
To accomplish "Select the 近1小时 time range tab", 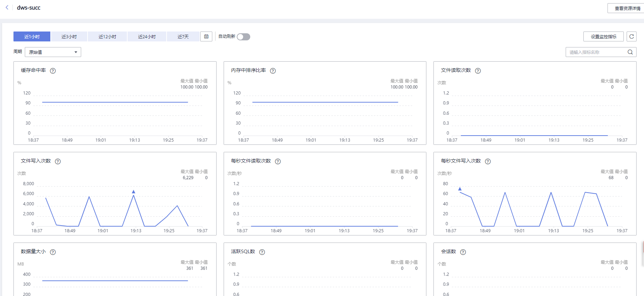I will click(x=32, y=36).
